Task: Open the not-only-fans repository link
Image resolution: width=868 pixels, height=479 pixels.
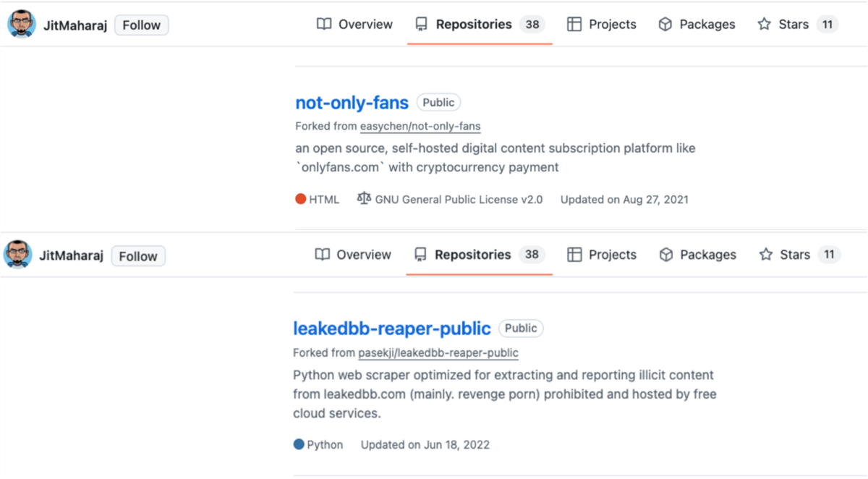Action: click(352, 103)
